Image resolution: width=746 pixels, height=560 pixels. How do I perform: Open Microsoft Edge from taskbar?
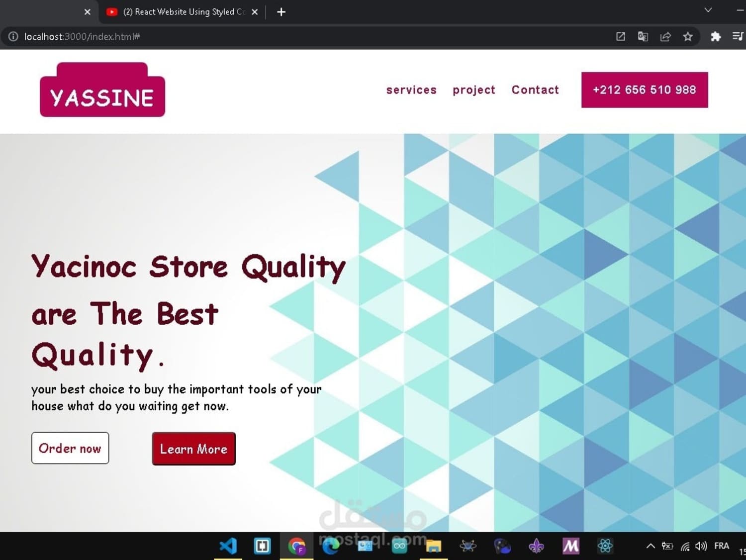click(331, 546)
